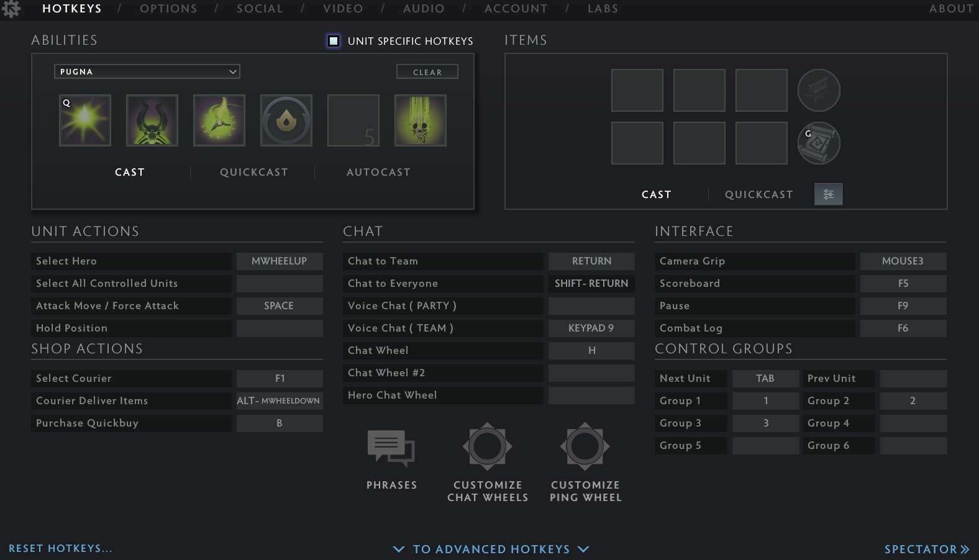Select the innate ability droplet icon
The image size is (979, 560).
pyautogui.click(x=286, y=120)
